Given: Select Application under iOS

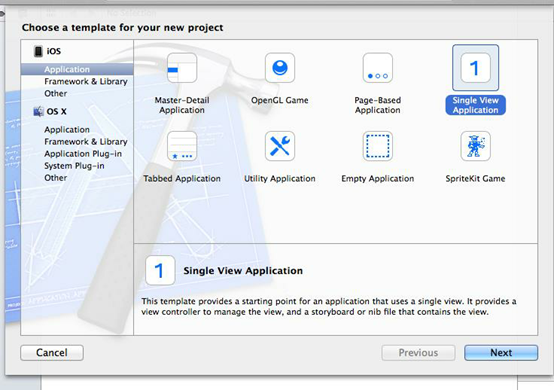Looking at the screenshot, I should coord(77,69).
